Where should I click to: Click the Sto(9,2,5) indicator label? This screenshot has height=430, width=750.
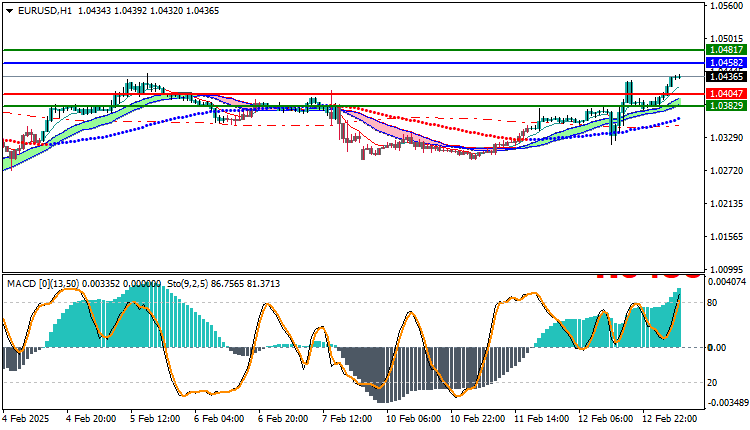188,284
